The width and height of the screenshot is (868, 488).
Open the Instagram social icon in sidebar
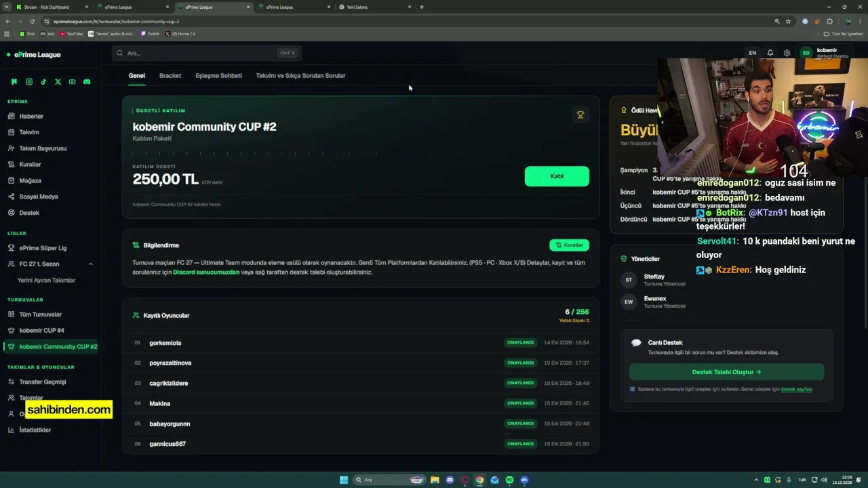29,82
